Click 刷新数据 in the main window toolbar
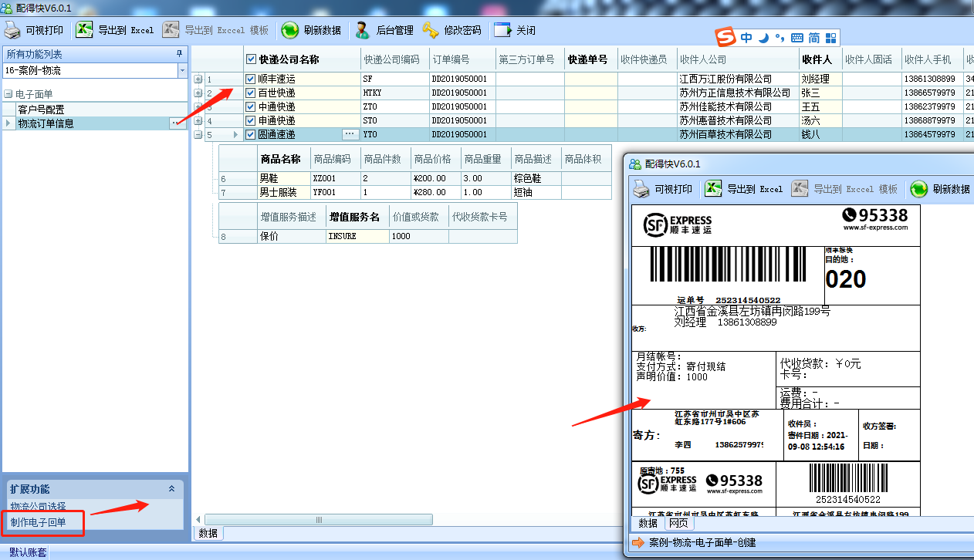Screen dimensions: 974x560 [x=311, y=31]
